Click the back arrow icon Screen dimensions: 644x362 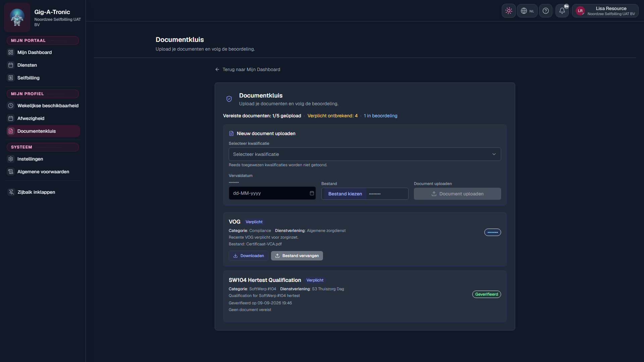(217, 69)
